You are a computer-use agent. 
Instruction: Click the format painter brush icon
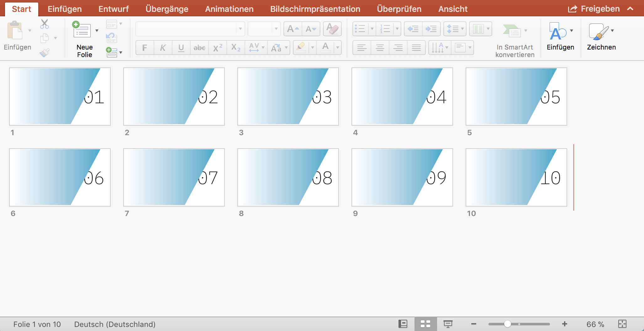[45, 52]
